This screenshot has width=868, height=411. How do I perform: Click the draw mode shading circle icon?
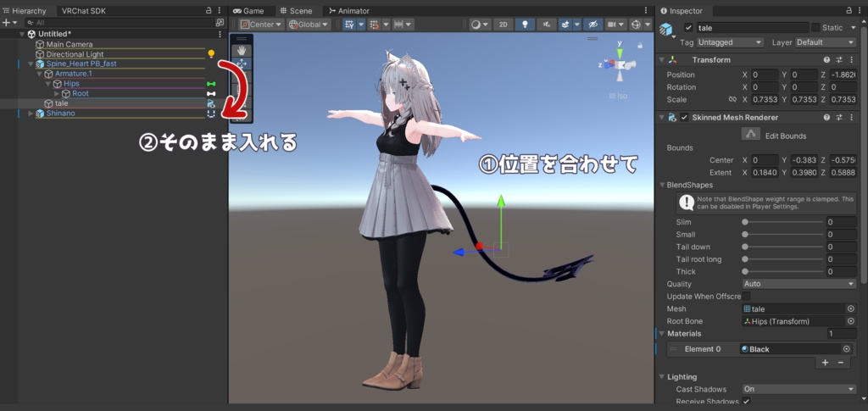point(476,25)
